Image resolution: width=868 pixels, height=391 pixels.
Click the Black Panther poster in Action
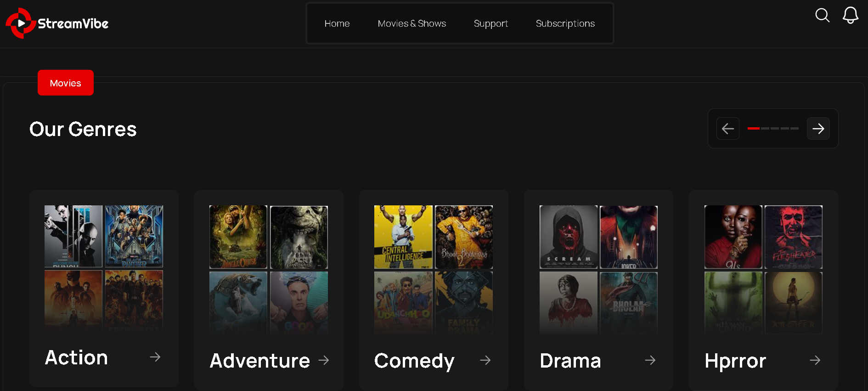[134, 236]
